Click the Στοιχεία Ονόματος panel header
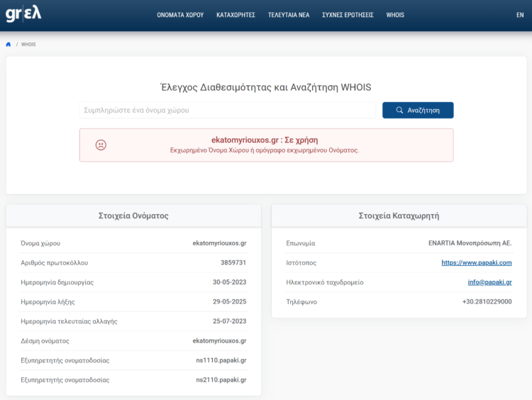The height and width of the screenshot is (400, 532). coord(133,216)
